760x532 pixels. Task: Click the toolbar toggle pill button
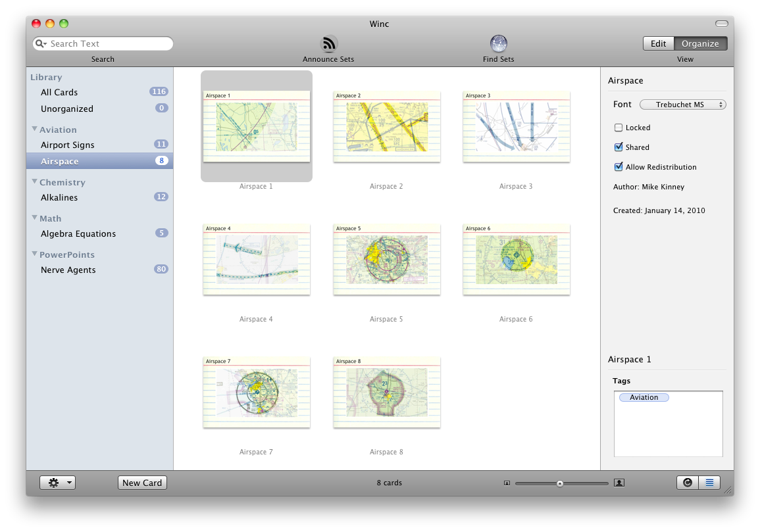(x=722, y=24)
